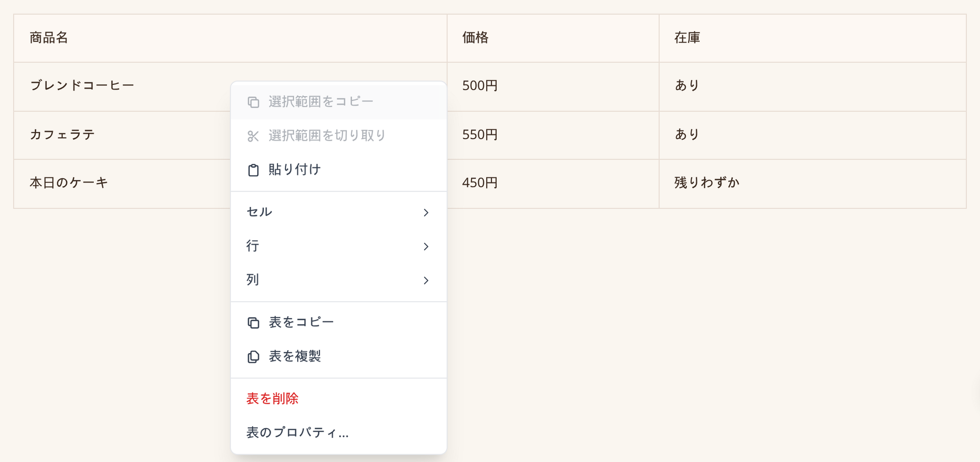Select 表を複製 in the menu
Viewport: 980px width, 462px height.
(x=339, y=357)
